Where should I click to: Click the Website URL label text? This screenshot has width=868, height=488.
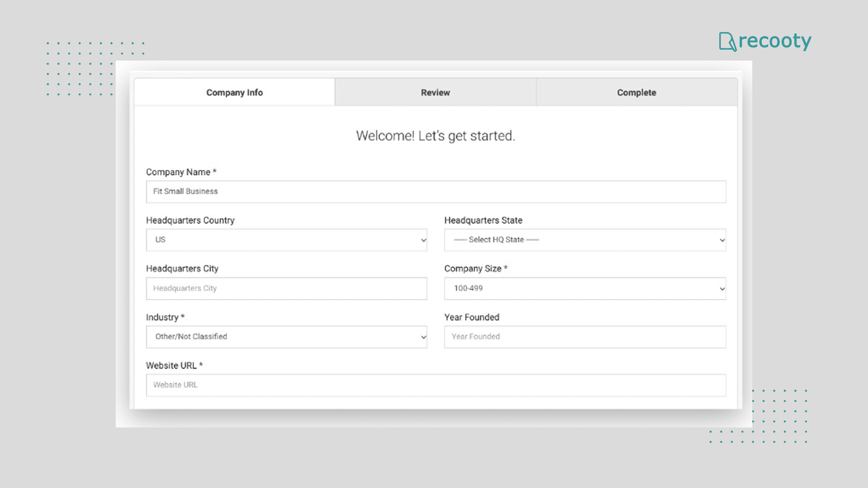171,366
